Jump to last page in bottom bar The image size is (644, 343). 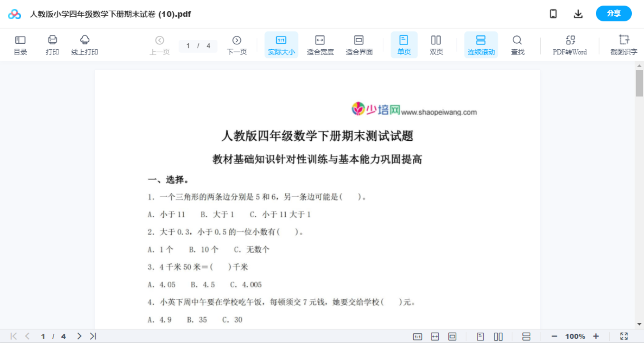pos(93,336)
